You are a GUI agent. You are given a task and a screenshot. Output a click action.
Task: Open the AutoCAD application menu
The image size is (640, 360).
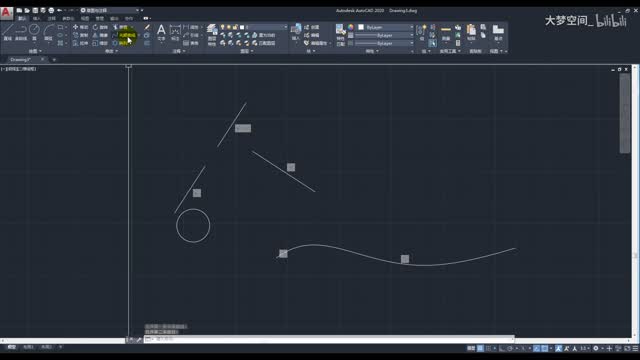(6, 13)
